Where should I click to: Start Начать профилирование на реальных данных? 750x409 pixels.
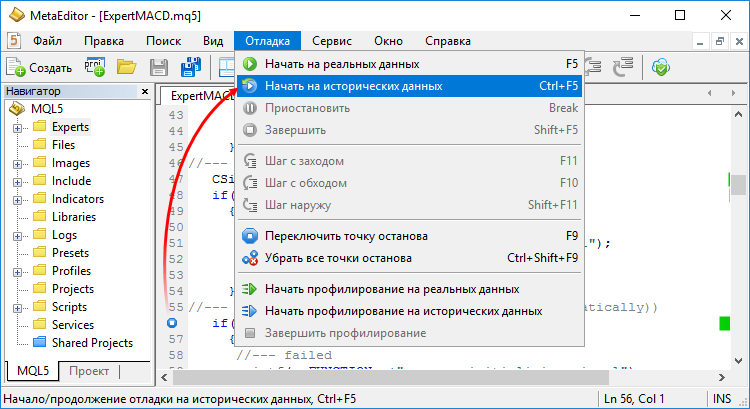[x=409, y=289]
